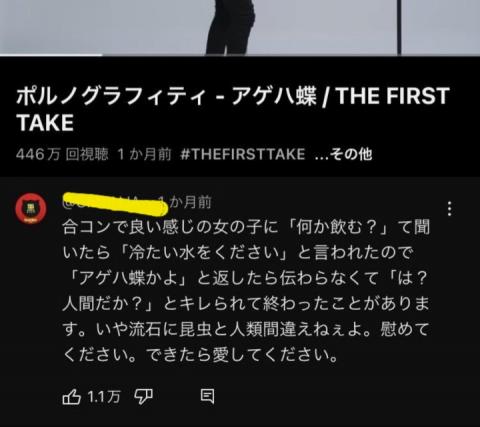
Task: Tap the microphone stand in the video
Action: [399, 27]
